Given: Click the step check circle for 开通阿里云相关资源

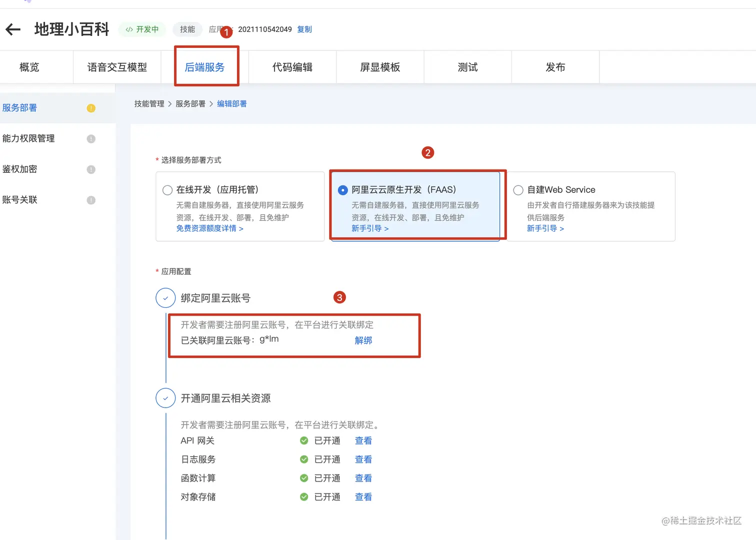Looking at the screenshot, I should coord(165,398).
